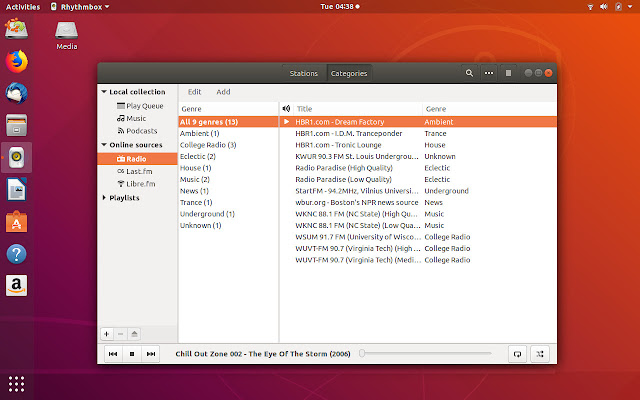Open Ubuntu Software from the dock

coord(17,222)
